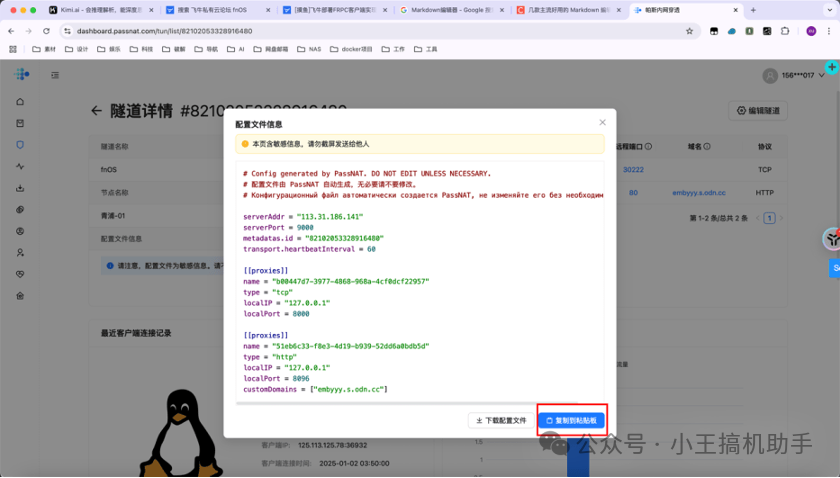Image resolution: width=840 pixels, height=478 pixels.
Task: Click the 下载配置文件 download button
Action: coord(501,421)
